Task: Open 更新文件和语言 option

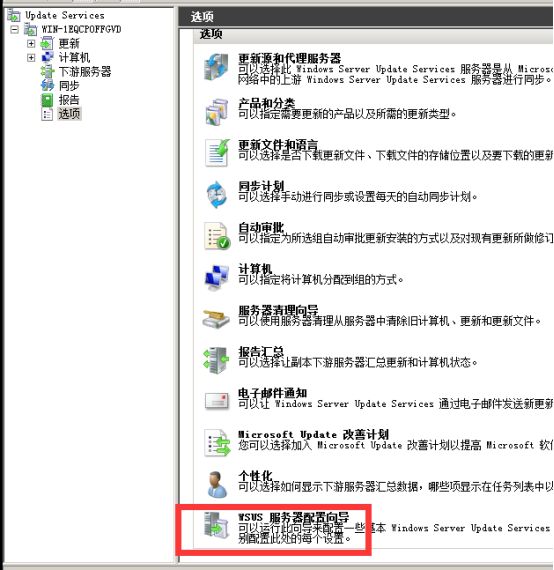Action: pyautogui.click(x=278, y=144)
